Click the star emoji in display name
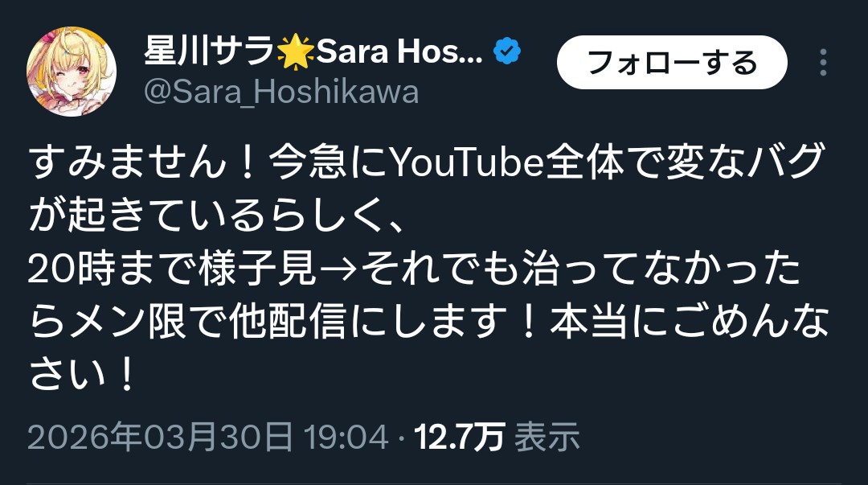Screen dimensions: 868x485 (x=294, y=51)
